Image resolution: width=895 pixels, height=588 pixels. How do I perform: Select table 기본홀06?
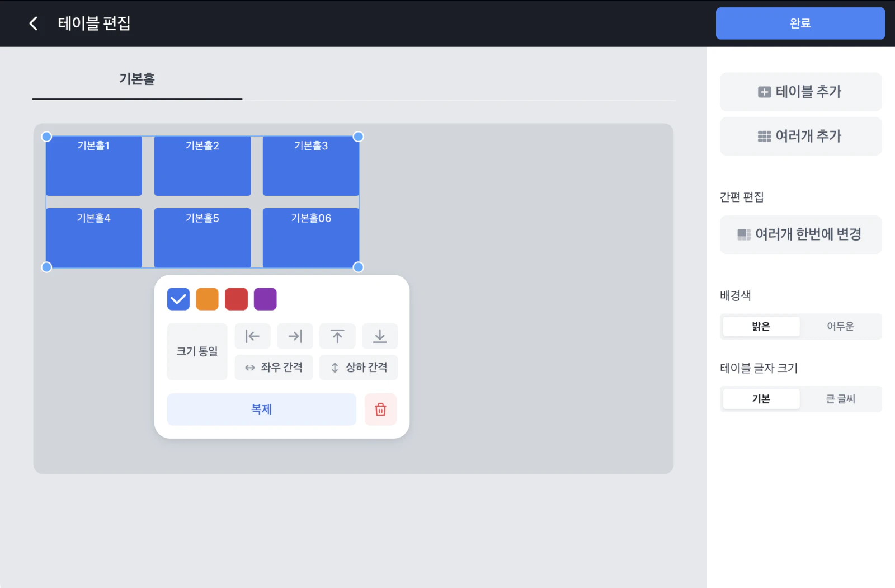(311, 238)
